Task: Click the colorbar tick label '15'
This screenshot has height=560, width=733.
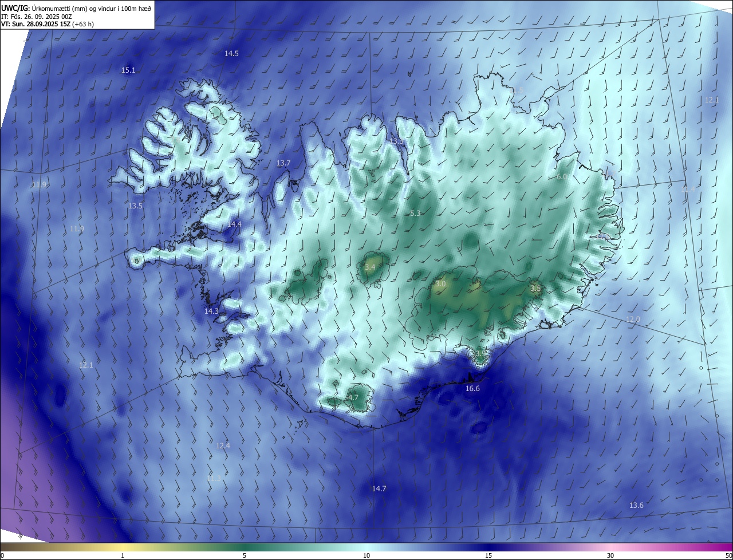Action: coord(488,555)
